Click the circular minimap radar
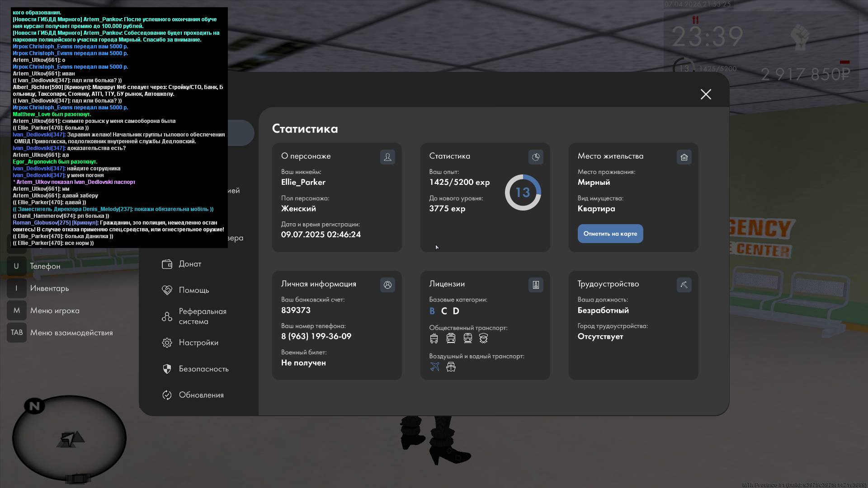868x488 pixels. tap(69, 437)
